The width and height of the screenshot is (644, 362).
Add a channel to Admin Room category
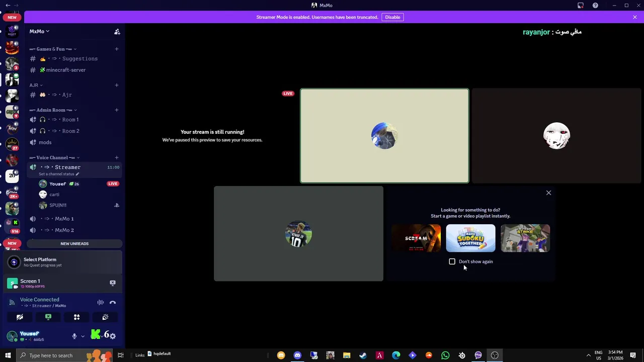116,110
